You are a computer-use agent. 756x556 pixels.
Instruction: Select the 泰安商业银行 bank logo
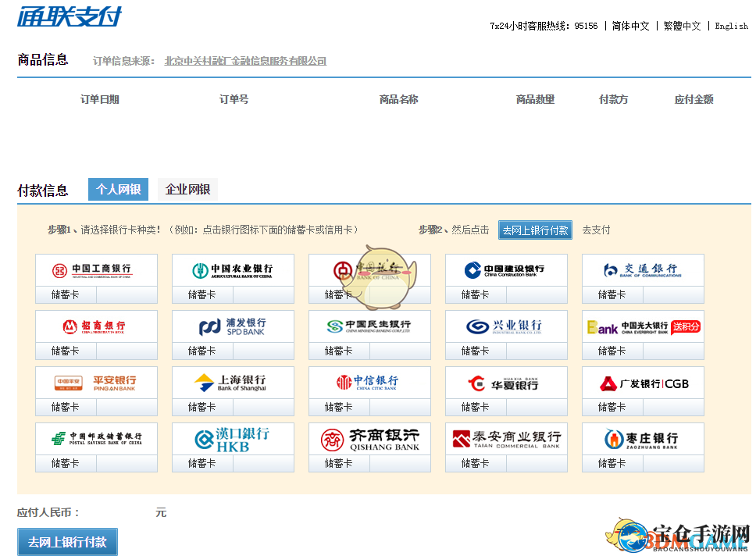pyautogui.click(x=506, y=439)
